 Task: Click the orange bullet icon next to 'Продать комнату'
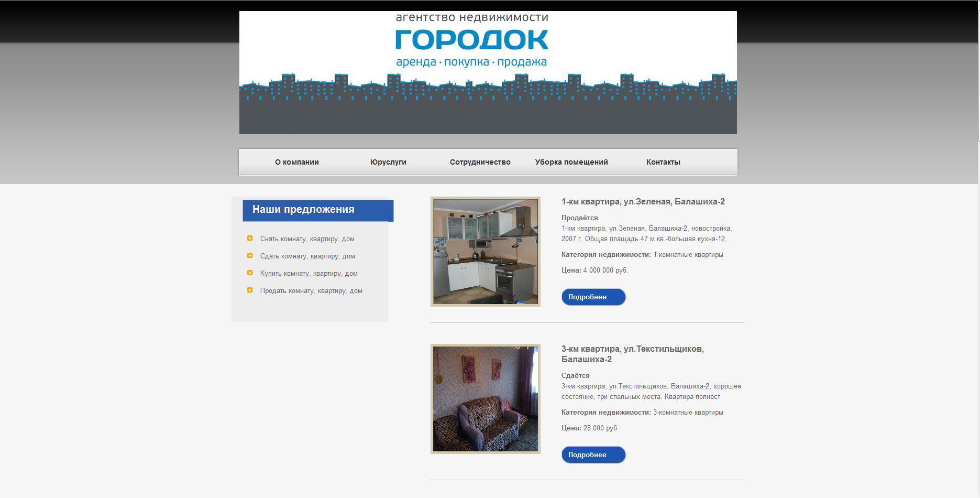click(250, 290)
